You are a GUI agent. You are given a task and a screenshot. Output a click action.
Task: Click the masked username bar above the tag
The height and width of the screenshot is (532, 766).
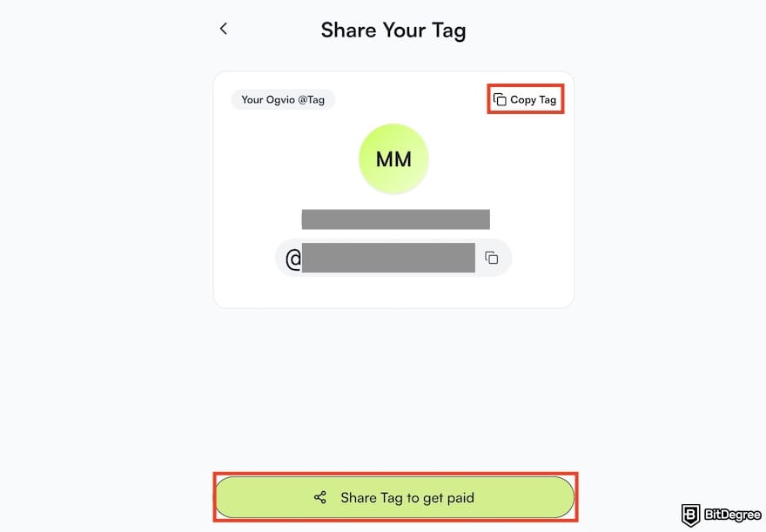tap(396, 218)
